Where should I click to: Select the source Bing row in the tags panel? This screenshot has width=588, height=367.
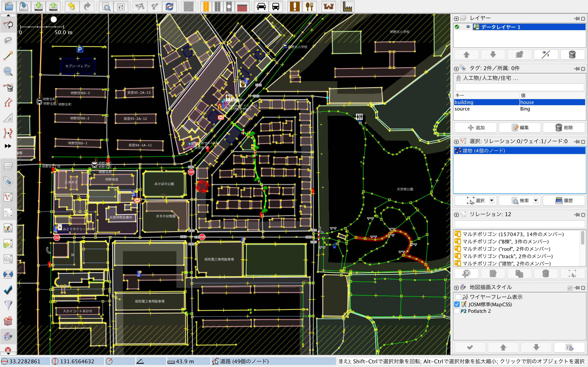[x=486, y=109]
